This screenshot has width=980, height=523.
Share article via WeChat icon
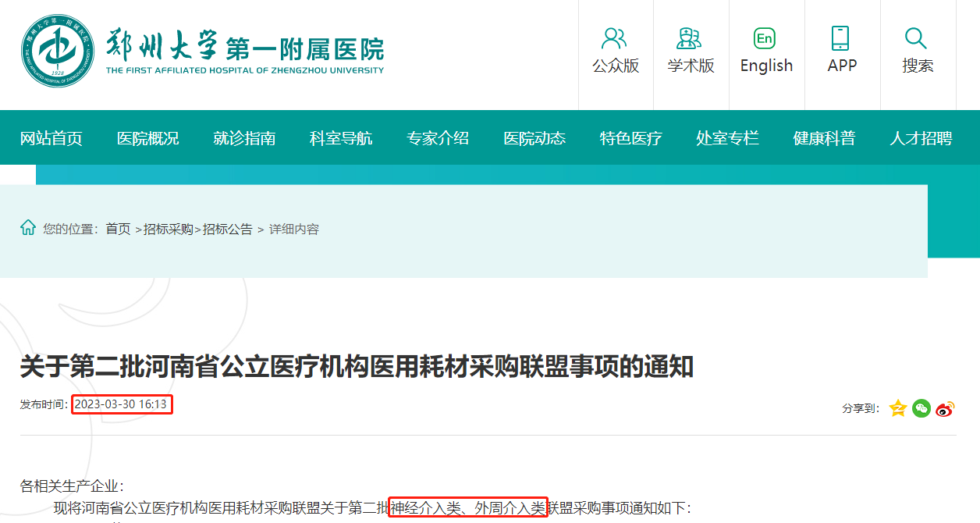coord(921,408)
